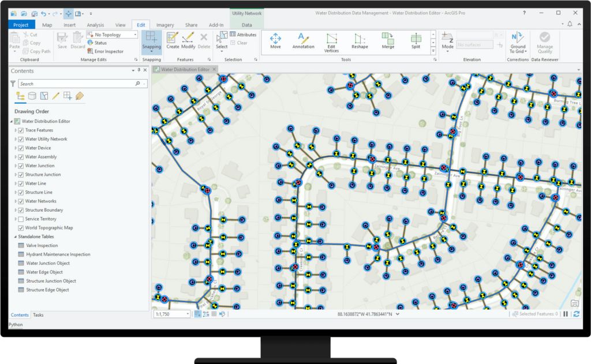Select the Annotation edit tool
The image size is (591, 364).
click(303, 41)
